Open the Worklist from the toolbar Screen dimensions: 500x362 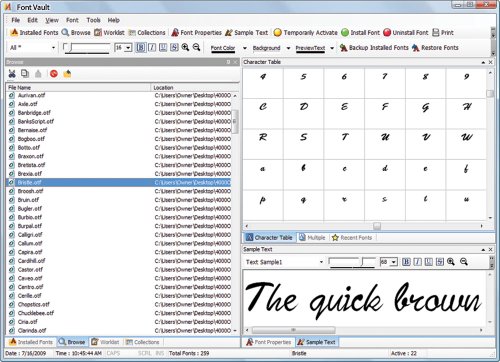109,32
